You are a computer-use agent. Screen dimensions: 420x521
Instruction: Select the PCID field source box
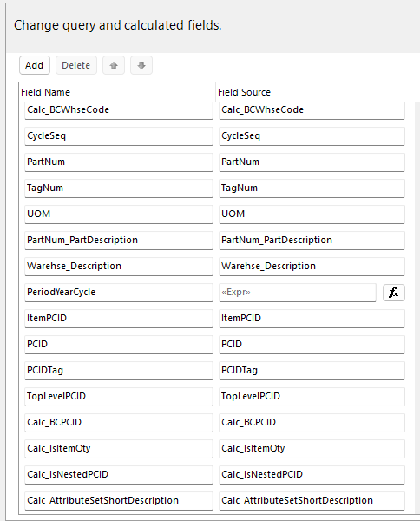pyautogui.click(x=312, y=345)
